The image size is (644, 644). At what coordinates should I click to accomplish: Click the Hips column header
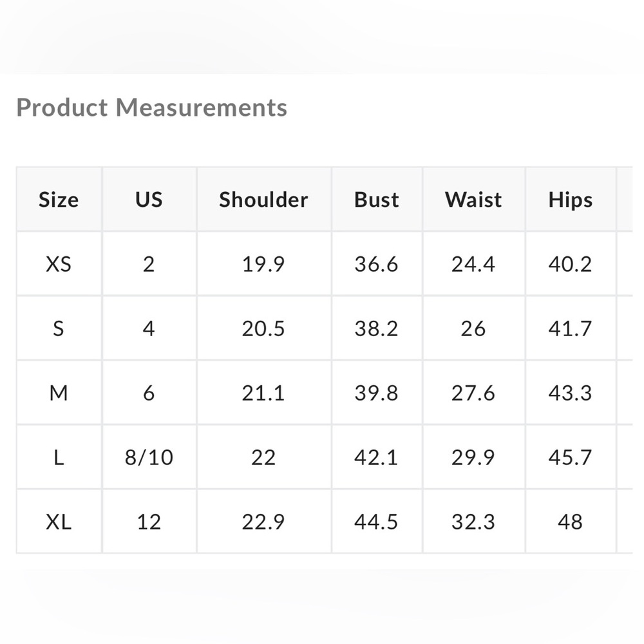571,200
